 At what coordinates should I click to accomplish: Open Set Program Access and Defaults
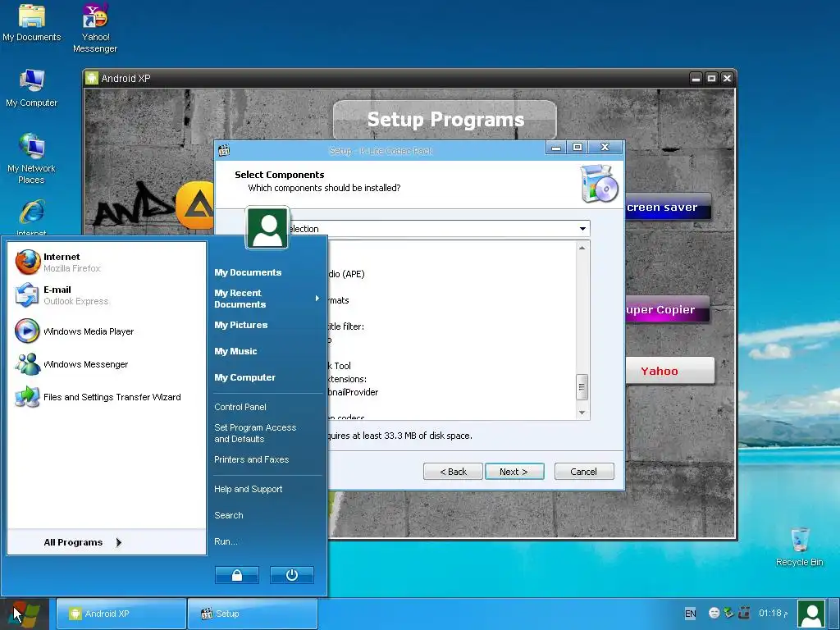pos(255,433)
